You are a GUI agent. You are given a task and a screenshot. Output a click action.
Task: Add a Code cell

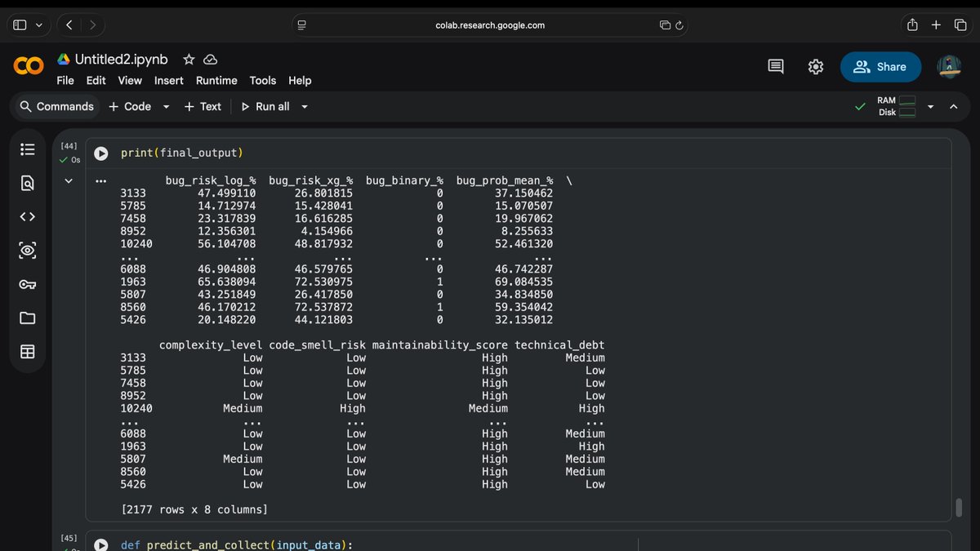[x=130, y=107]
